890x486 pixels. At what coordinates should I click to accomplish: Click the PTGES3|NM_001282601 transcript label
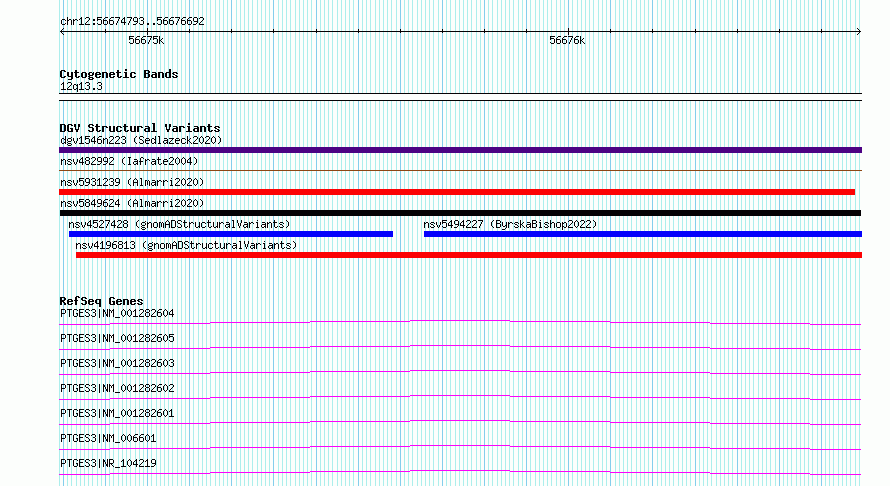(117, 413)
